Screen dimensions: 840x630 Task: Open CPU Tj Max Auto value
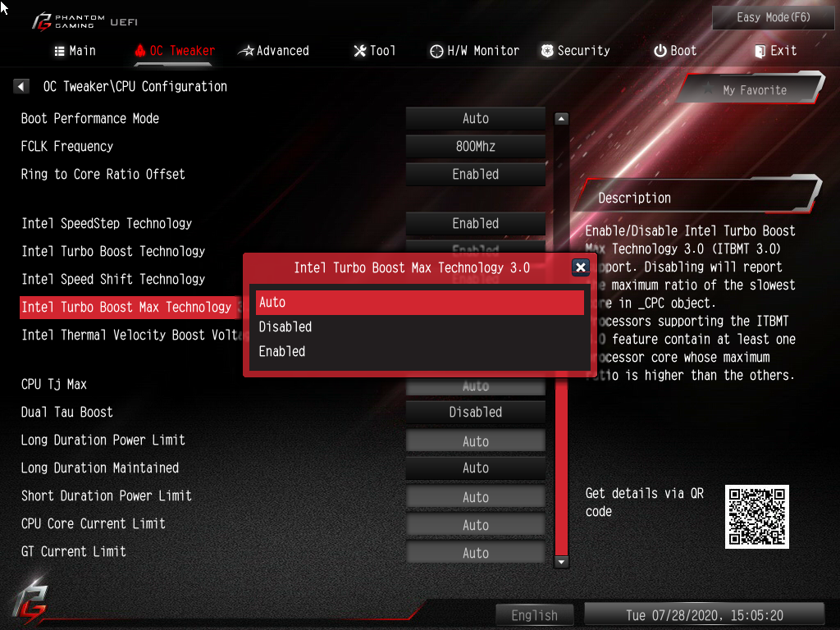click(475, 386)
